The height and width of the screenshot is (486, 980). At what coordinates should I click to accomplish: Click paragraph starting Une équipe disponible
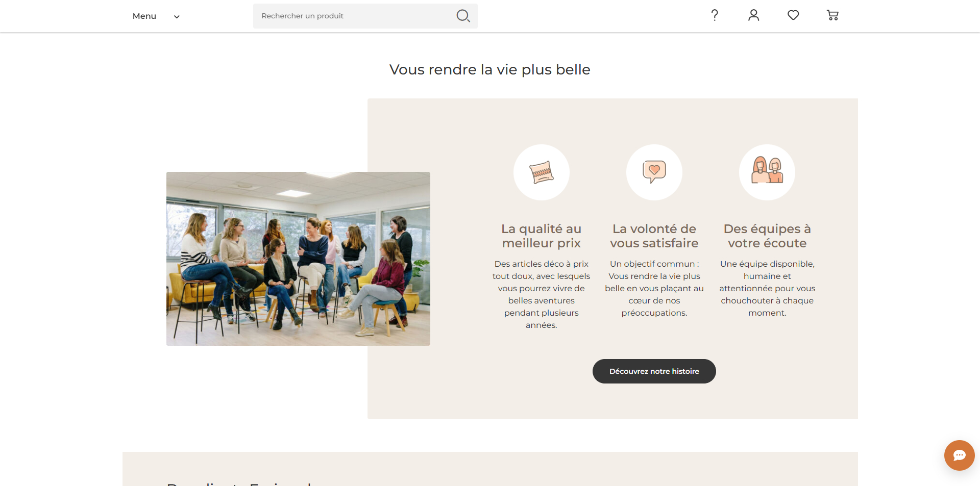[x=767, y=288]
